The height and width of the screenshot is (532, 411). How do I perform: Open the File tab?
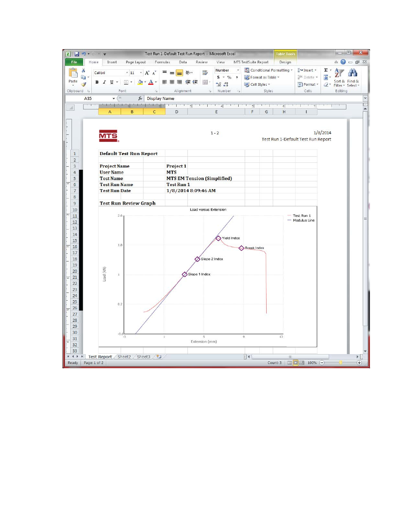click(74, 62)
